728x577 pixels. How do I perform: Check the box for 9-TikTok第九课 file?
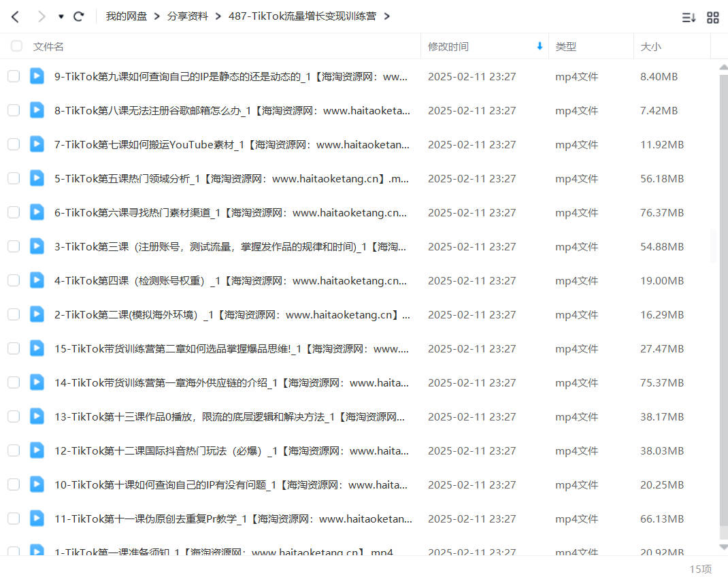tap(14, 76)
